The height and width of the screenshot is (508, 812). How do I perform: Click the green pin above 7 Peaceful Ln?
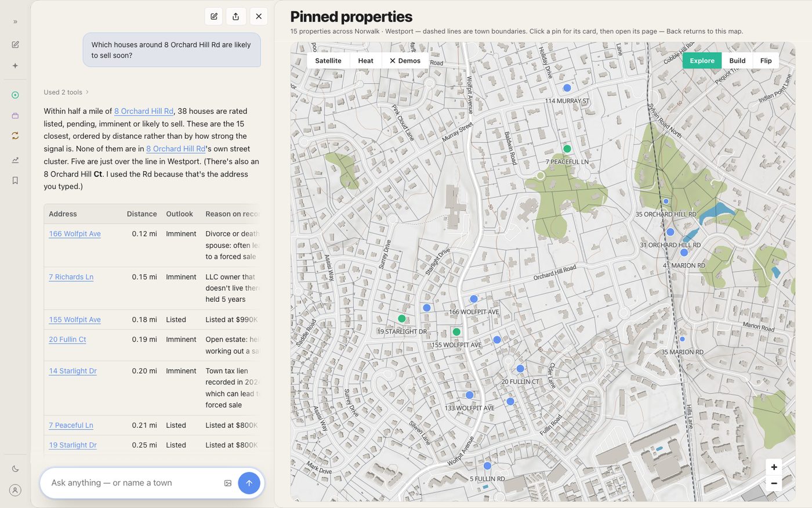pos(567,149)
